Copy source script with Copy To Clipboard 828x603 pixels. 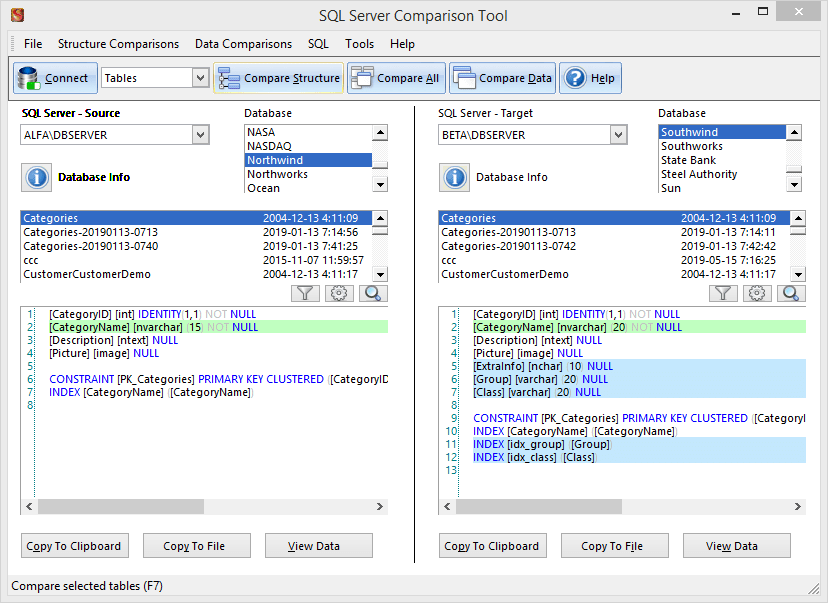click(x=74, y=546)
